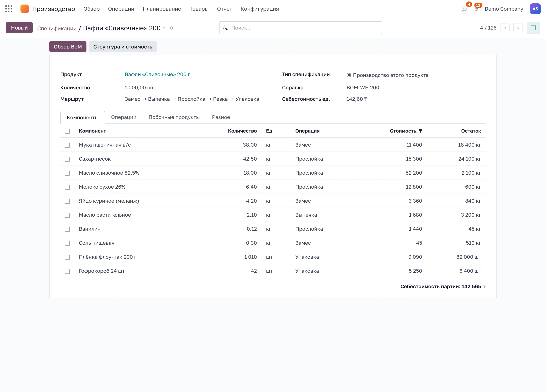Click Обзор BoM button
The height and width of the screenshot is (392, 546).
click(x=68, y=47)
